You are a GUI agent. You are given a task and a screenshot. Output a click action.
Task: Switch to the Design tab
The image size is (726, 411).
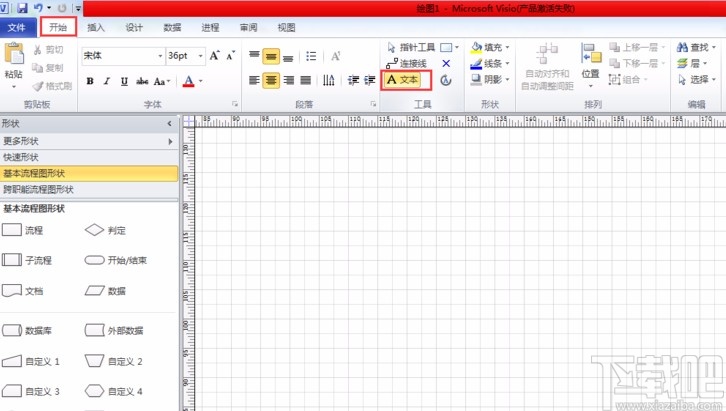[x=134, y=27]
